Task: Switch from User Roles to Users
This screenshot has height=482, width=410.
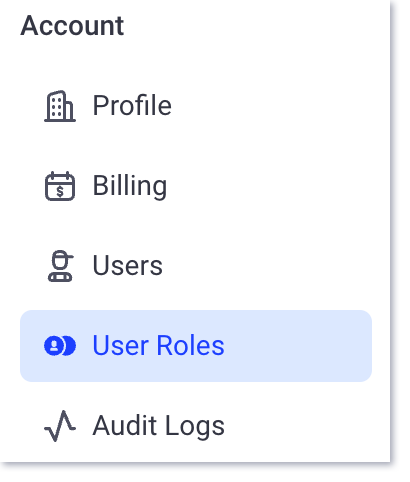Action: [x=196, y=266]
